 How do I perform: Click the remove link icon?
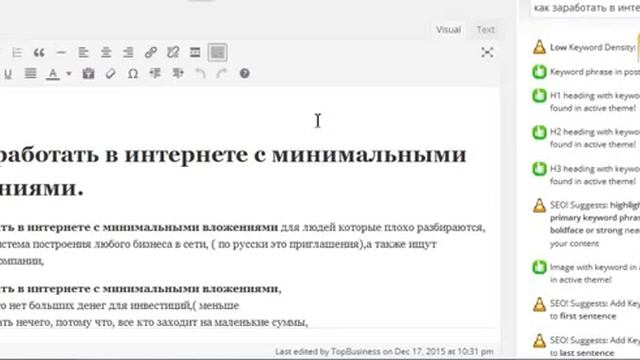tap(173, 53)
